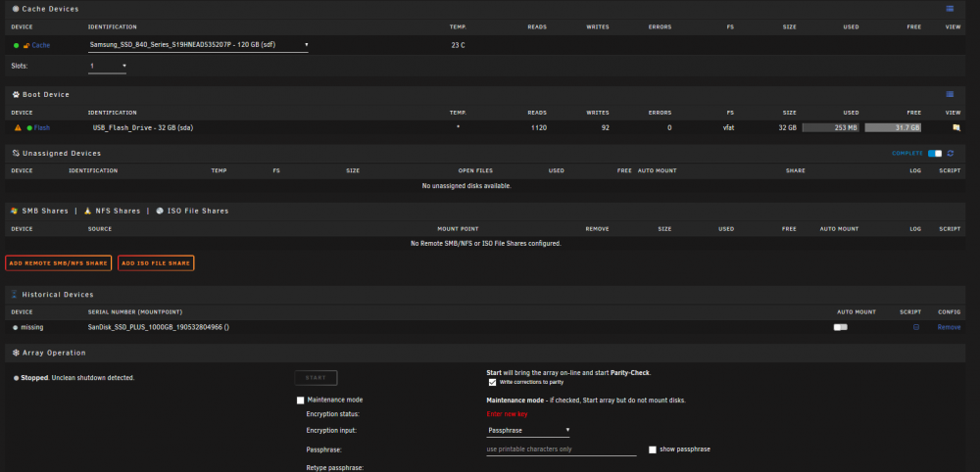Screen dimensions: 980x472
Task: Click the missing device label
Action: (32, 327)
